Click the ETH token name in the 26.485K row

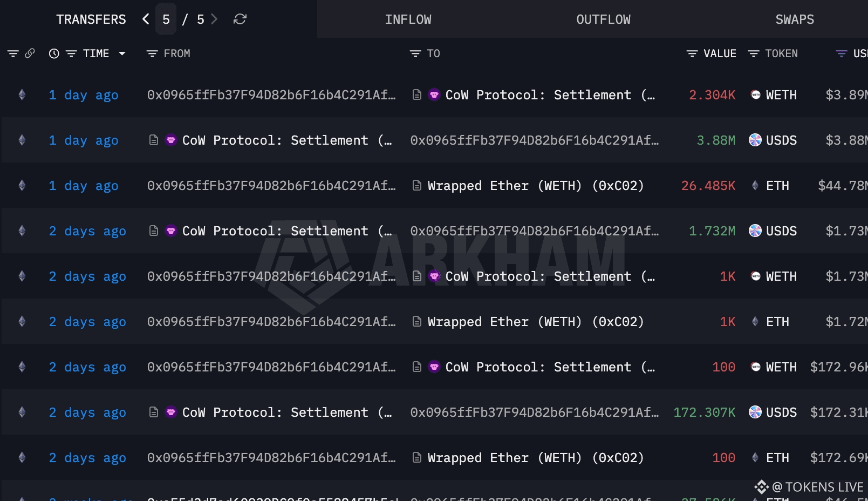click(x=777, y=186)
